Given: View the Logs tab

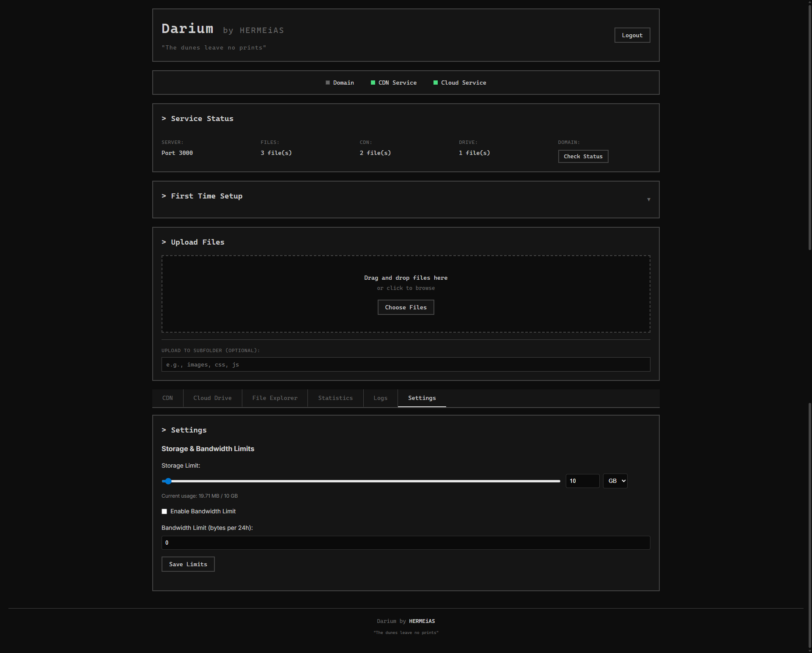Looking at the screenshot, I should (380, 398).
